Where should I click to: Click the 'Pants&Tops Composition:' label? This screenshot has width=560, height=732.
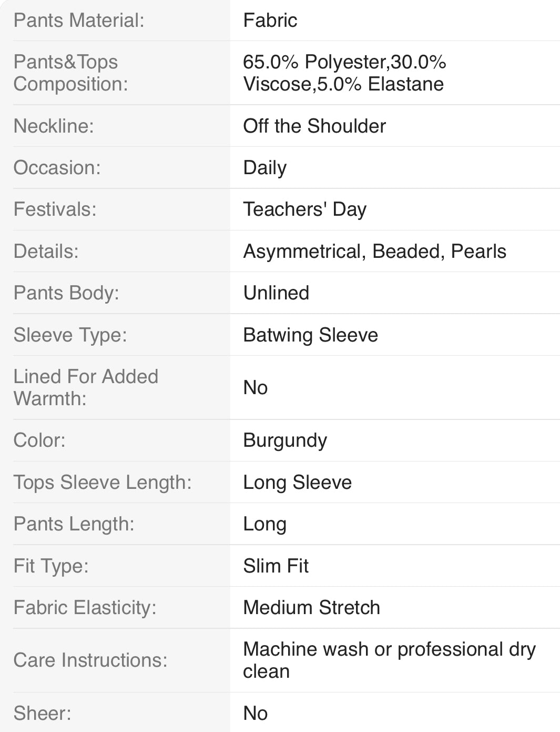71,73
